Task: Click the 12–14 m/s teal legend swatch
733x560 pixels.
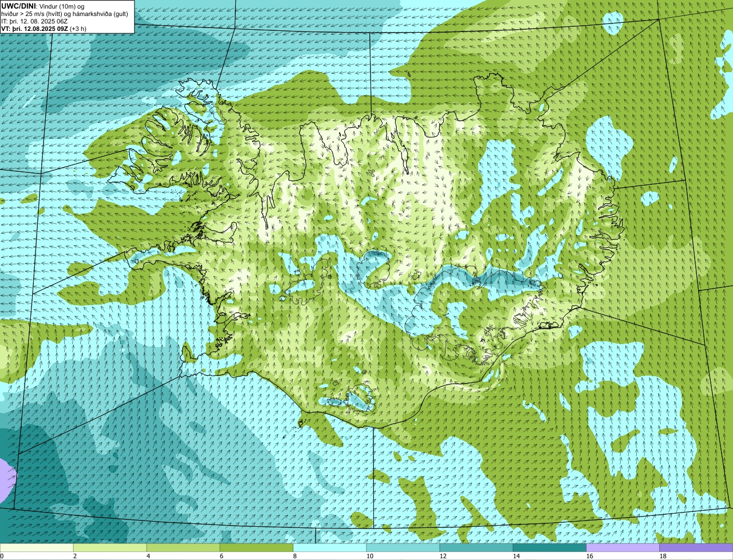Action: [x=476, y=548]
